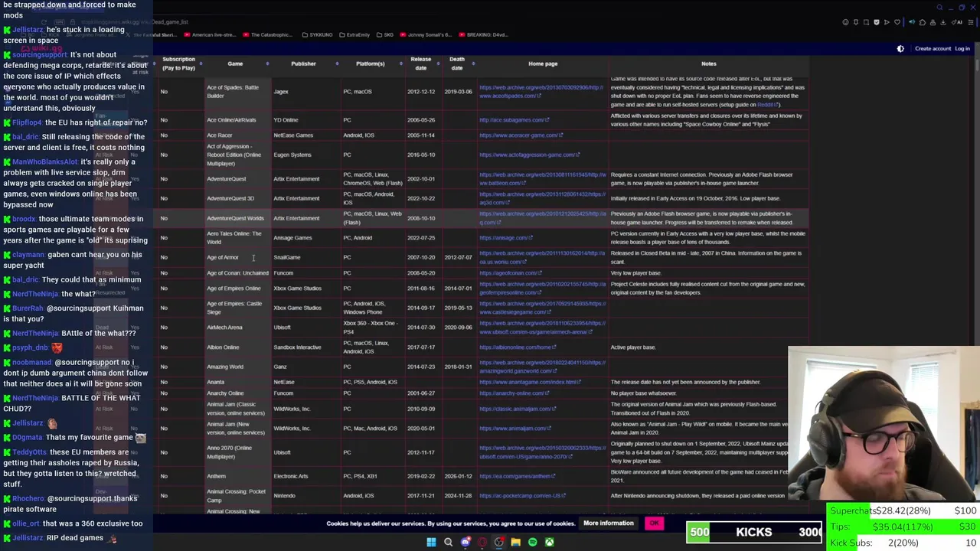Screen dimensions: 980x551
Task: Sort table by Game column arrow
Action: [267, 64]
